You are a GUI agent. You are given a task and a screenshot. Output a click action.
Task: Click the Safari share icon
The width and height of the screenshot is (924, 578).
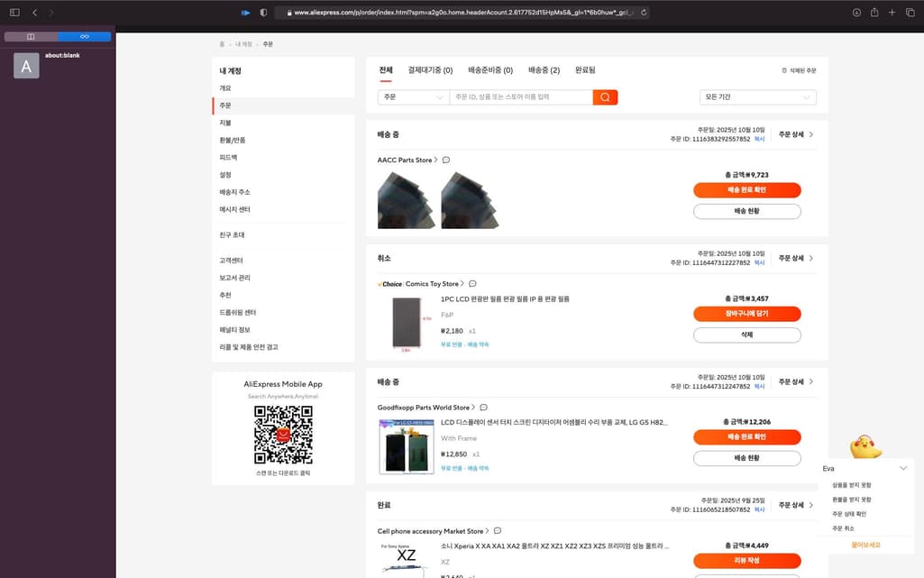pyautogui.click(x=874, y=12)
